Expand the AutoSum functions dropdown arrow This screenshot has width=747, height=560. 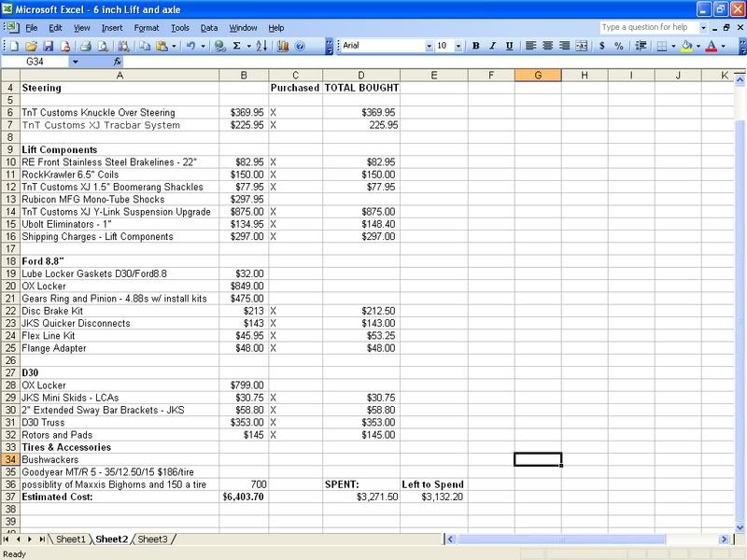pos(248,46)
